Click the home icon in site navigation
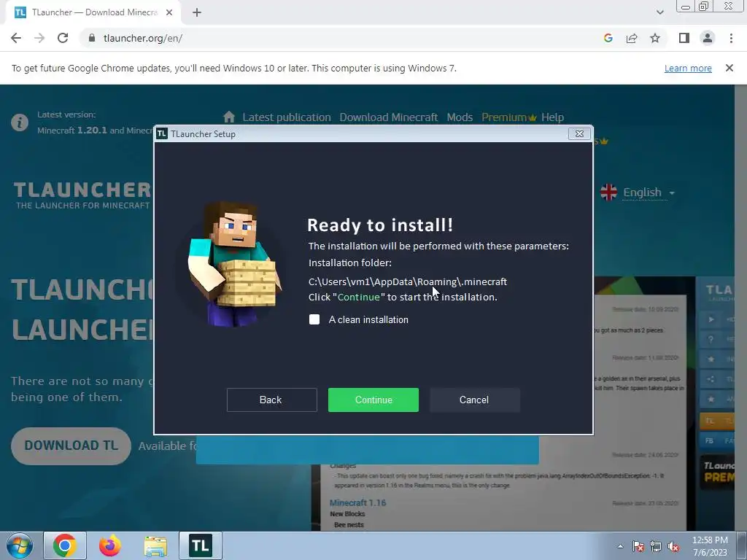Screen dimensions: 747x560 click(x=229, y=117)
